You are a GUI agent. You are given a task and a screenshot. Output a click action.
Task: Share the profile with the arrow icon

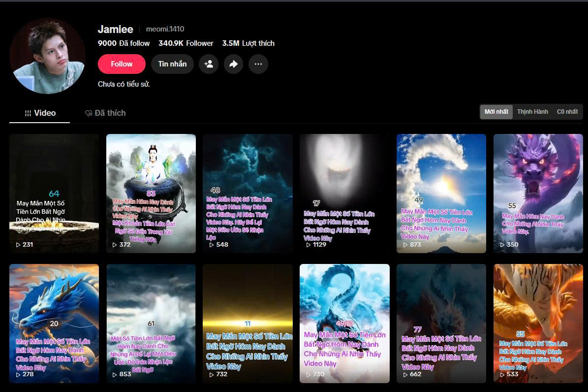click(x=233, y=64)
